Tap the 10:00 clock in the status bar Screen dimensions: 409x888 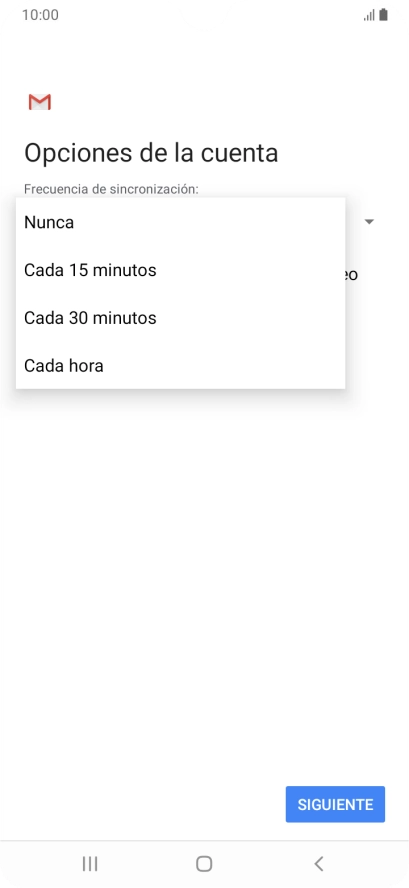[40, 15]
